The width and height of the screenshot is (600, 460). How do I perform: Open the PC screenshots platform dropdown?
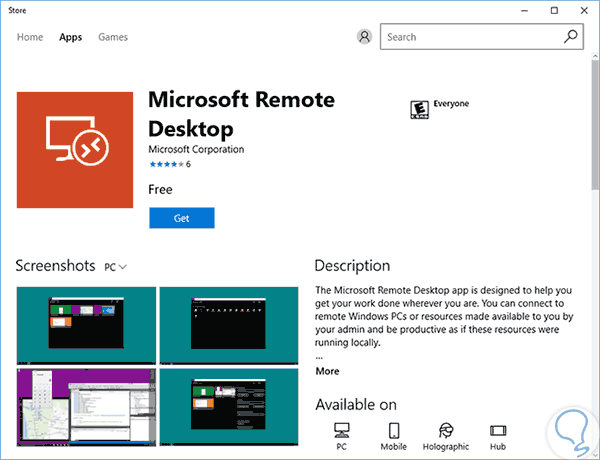click(x=115, y=267)
